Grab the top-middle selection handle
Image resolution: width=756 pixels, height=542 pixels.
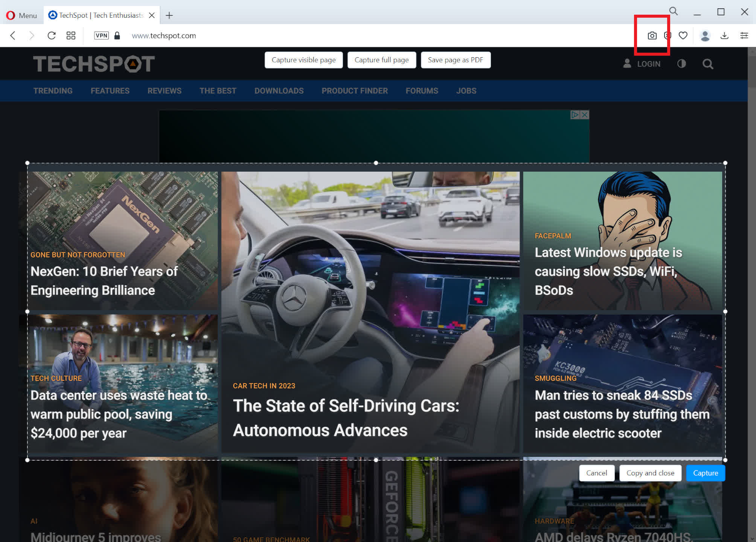tap(376, 163)
